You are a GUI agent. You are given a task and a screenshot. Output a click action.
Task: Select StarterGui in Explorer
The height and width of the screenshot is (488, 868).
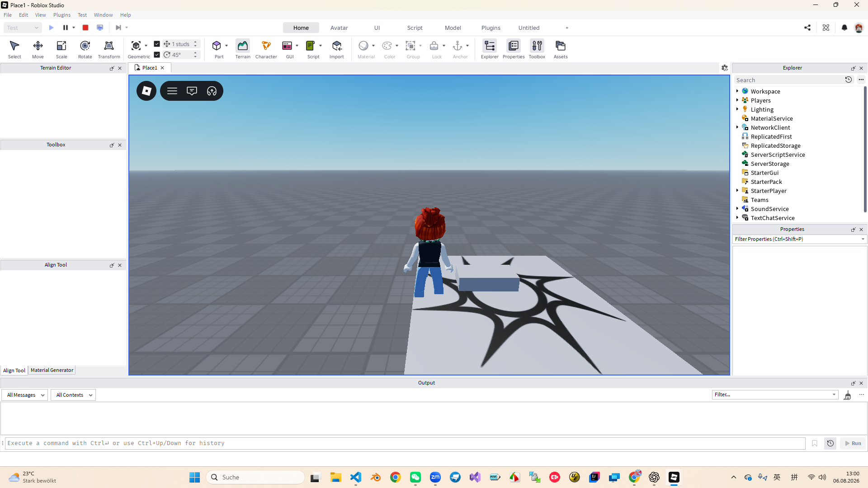point(764,173)
